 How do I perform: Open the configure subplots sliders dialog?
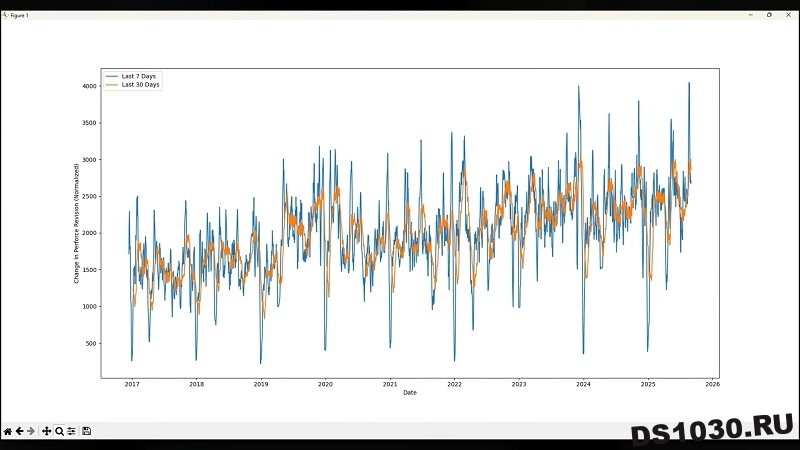point(71,431)
